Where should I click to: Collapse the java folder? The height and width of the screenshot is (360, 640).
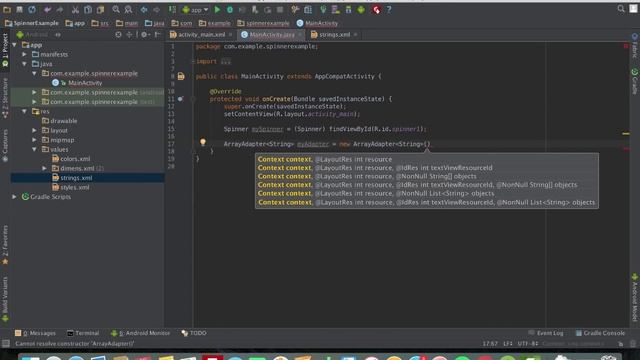tap(24, 64)
